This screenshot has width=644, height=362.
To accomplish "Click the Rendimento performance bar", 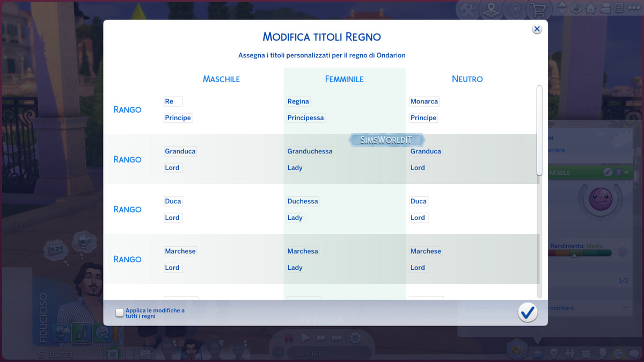I will click(580, 253).
